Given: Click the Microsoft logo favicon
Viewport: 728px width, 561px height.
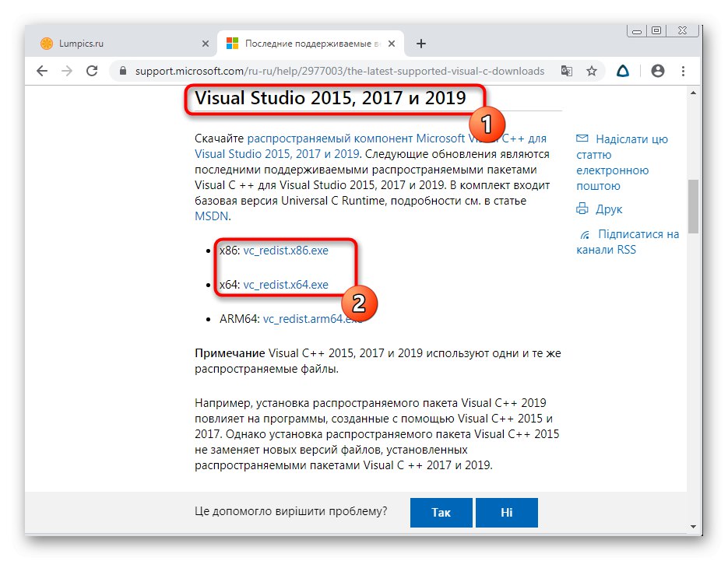Looking at the screenshot, I should [232, 44].
